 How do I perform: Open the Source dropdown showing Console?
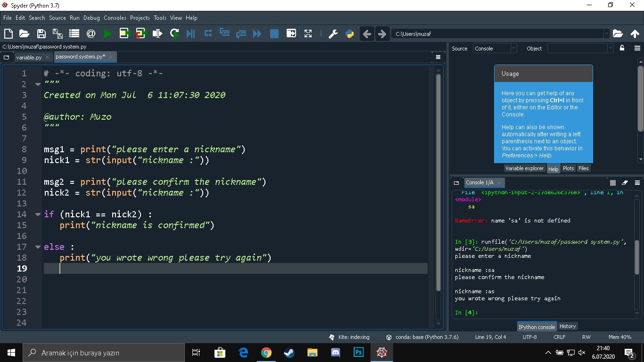[495, 48]
